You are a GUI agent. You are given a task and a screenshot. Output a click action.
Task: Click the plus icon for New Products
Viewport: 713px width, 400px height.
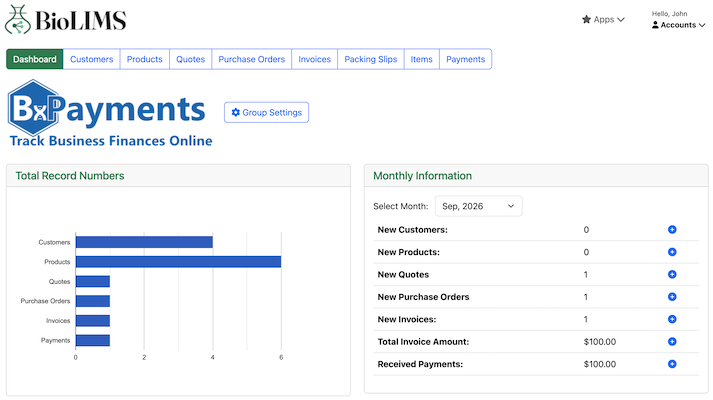click(672, 252)
